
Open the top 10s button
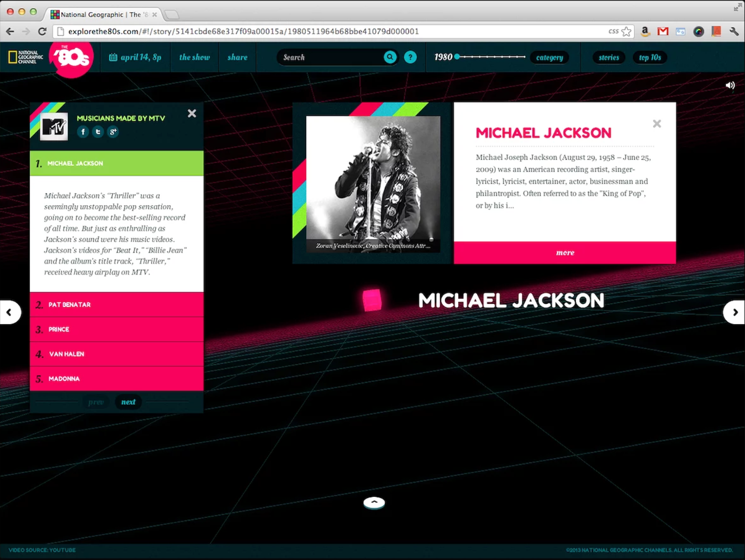point(650,57)
